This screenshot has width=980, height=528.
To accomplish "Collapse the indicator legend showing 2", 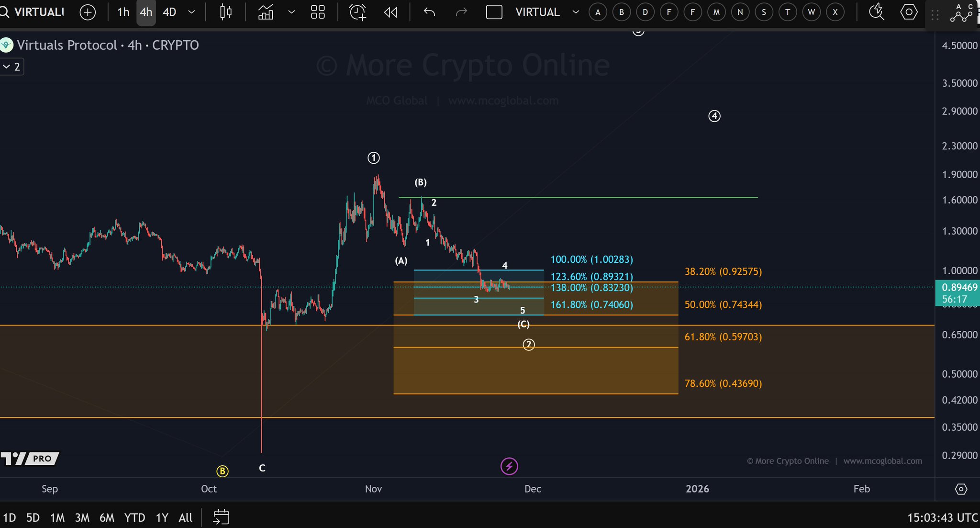I will [11, 67].
